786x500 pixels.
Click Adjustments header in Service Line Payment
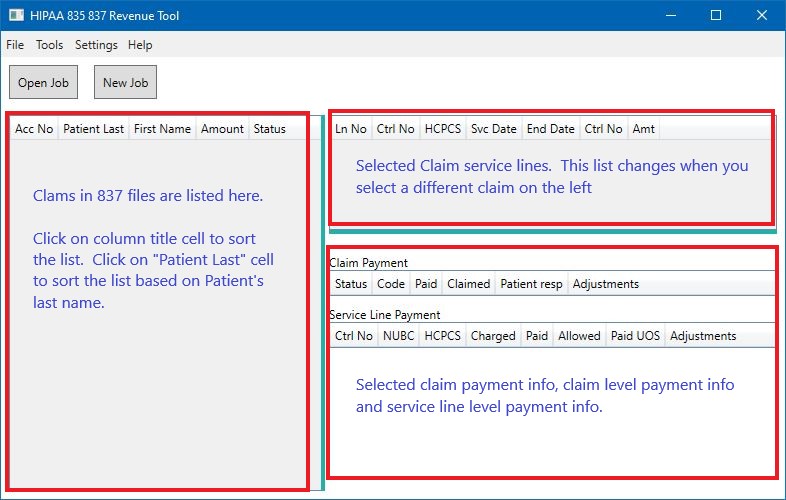[703, 336]
